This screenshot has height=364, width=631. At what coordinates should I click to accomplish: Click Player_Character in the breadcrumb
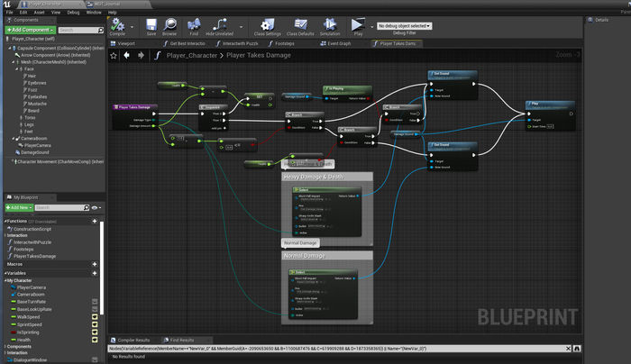tap(191, 56)
